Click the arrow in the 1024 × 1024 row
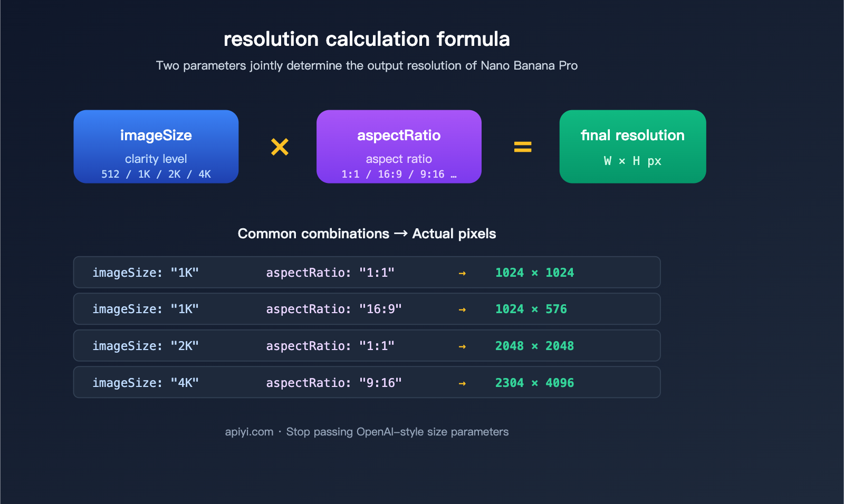 point(462,273)
